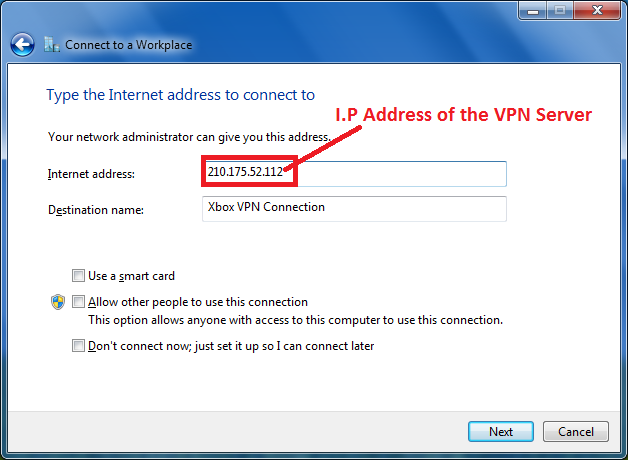Minimize the Connect to a Workplace window
The image size is (628, 460).
[532, 10]
